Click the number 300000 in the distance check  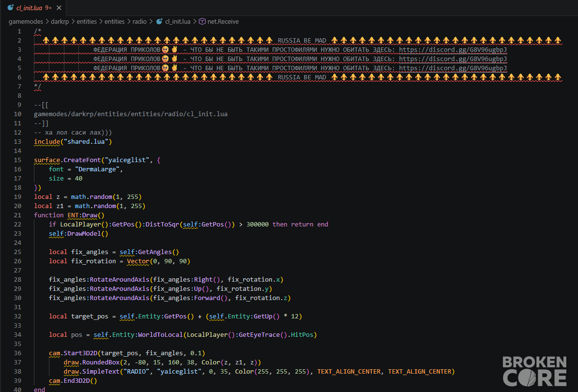click(258, 225)
